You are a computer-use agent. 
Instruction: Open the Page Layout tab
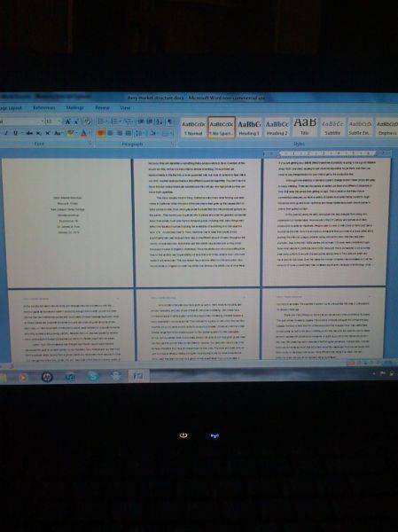pos(11,108)
